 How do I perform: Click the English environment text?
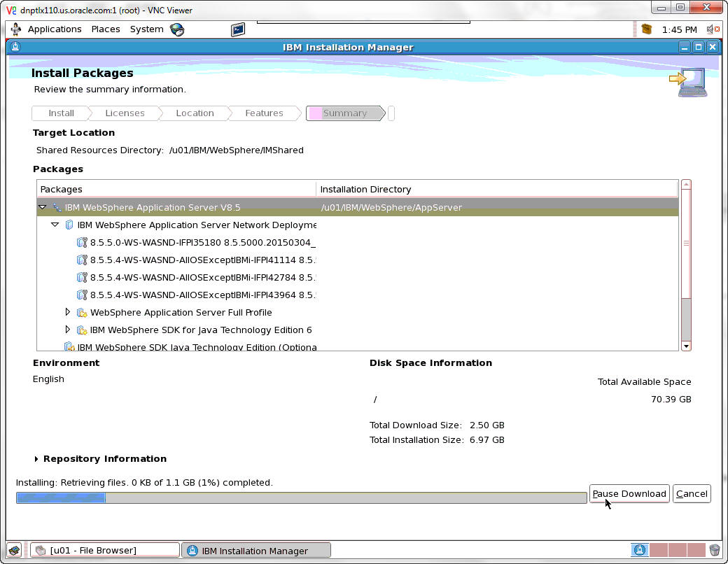click(48, 379)
